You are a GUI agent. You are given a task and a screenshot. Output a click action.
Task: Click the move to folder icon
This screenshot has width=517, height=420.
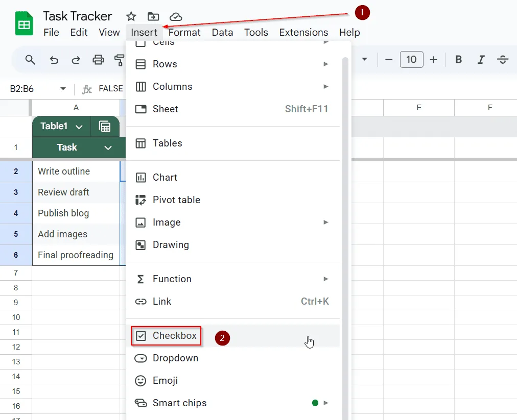153,16
